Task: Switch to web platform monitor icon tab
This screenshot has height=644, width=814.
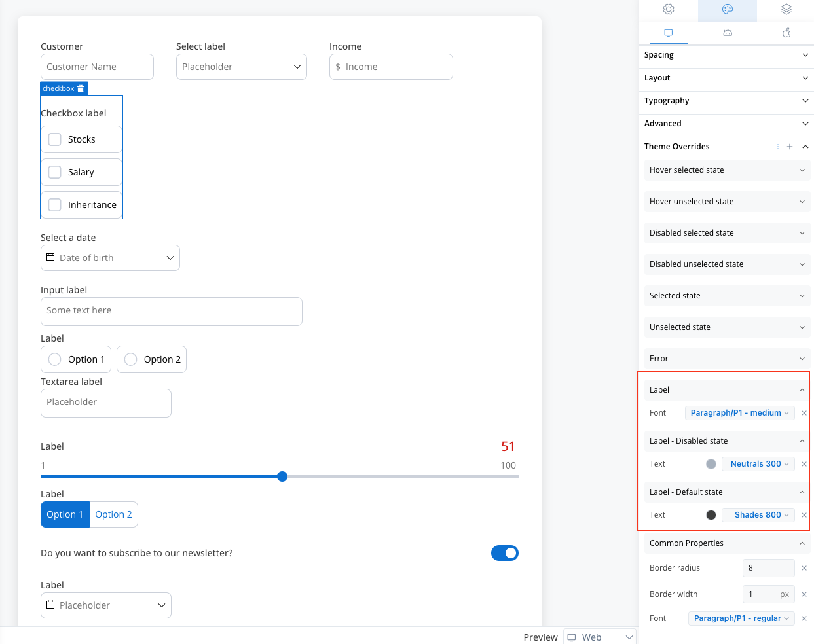Action: pyautogui.click(x=668, y=33)
